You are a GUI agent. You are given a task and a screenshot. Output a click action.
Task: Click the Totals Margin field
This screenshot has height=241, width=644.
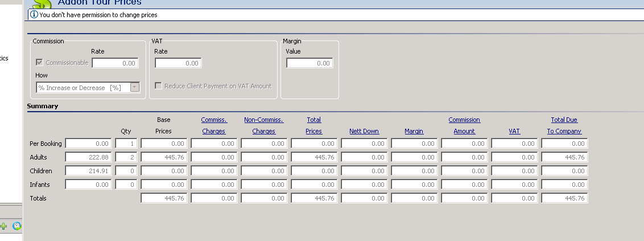[414, 198]
